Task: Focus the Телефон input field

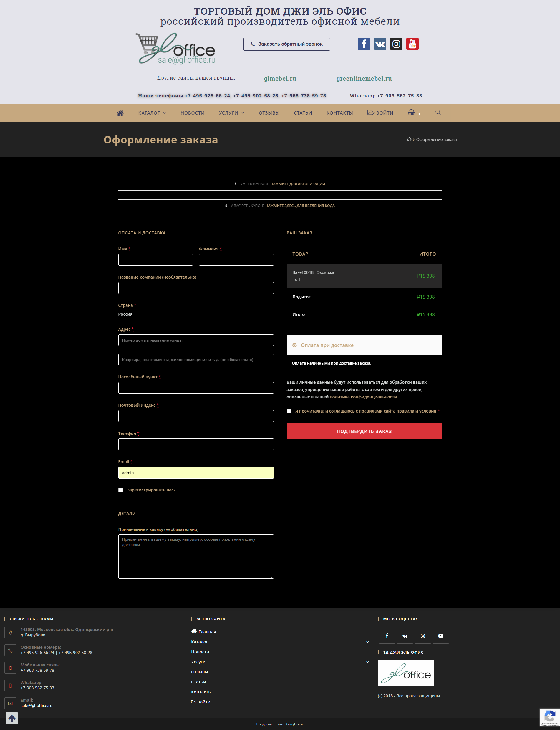Action: [196, 444]
